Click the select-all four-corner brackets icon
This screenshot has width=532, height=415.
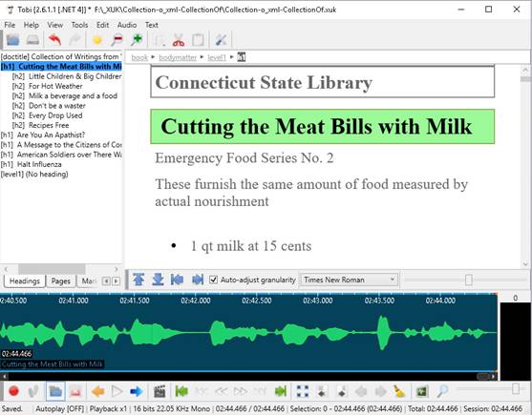pyautogui.click(x=303, y=391)
